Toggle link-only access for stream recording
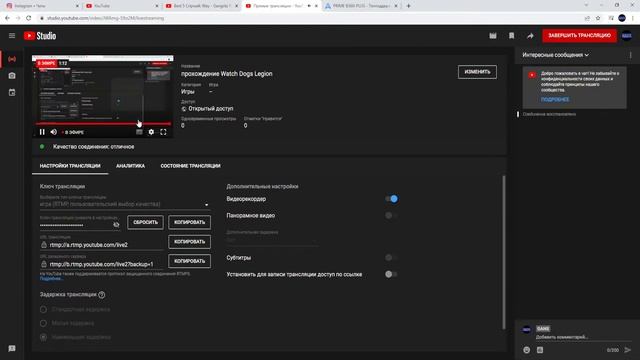 click(391, 274)
